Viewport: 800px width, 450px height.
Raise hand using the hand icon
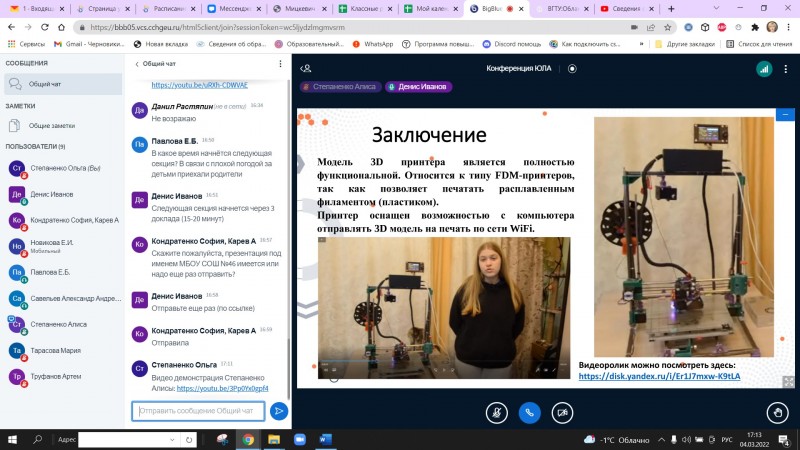(x=778, y=411)
